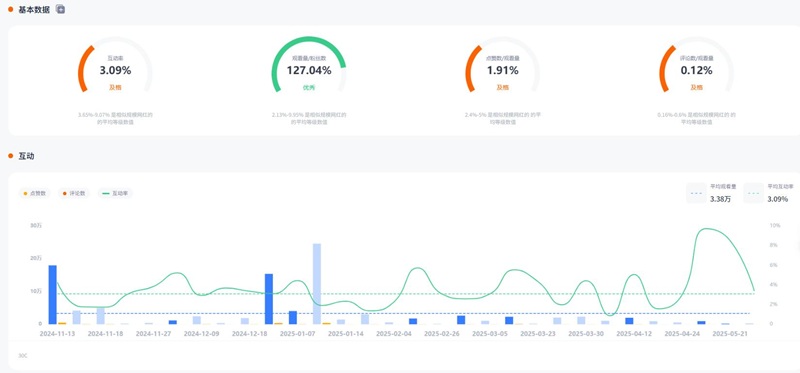
Task: Click the 2024-11-27 date label
Action: (x=153, y=334)
